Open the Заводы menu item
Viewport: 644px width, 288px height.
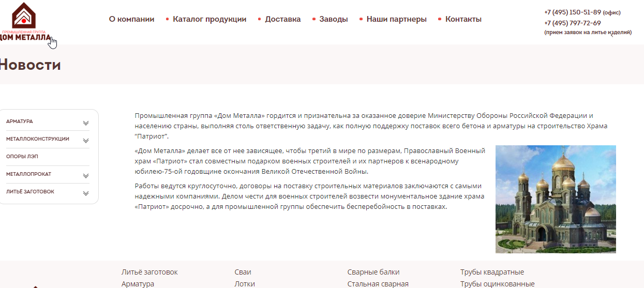click(x=334, y=19)
